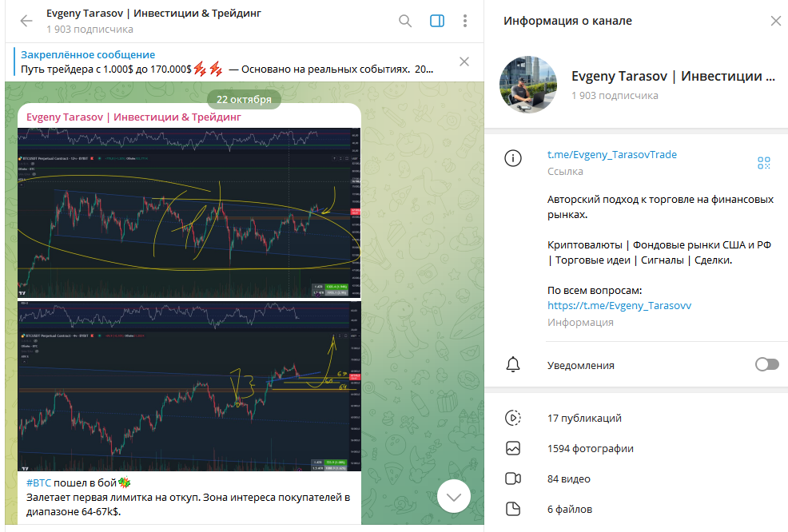Click the "Информация" label under the description
This screenshot has width=788, height=532.
tap(580, 323)
